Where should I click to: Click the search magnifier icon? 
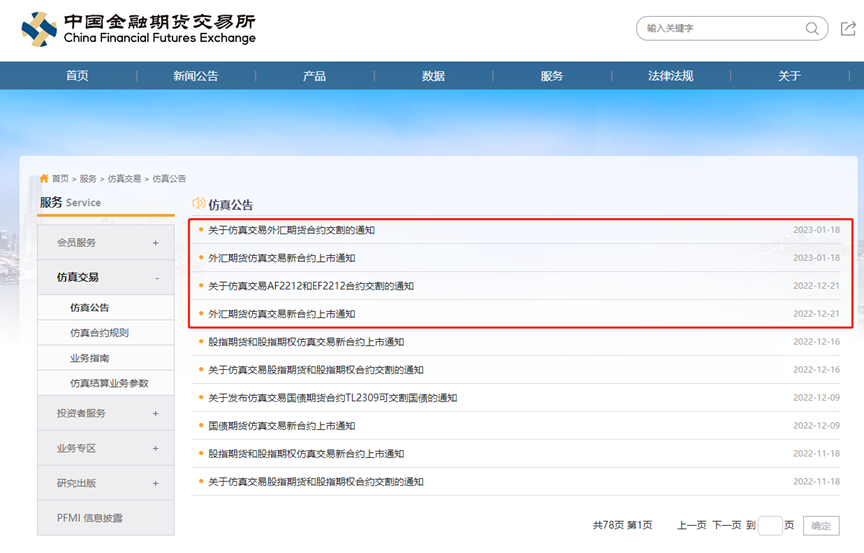(812, 29)
